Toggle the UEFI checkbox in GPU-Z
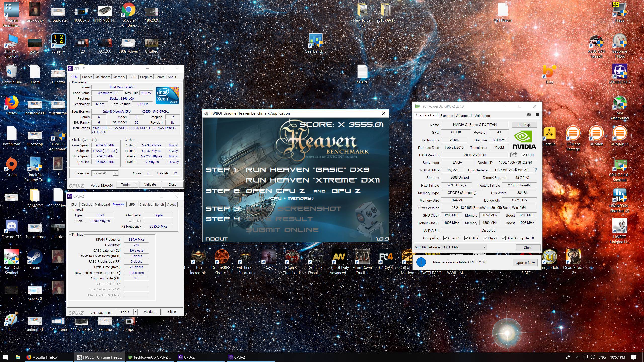This screenshot has width=644, height=362. click(x=523, y=155)
